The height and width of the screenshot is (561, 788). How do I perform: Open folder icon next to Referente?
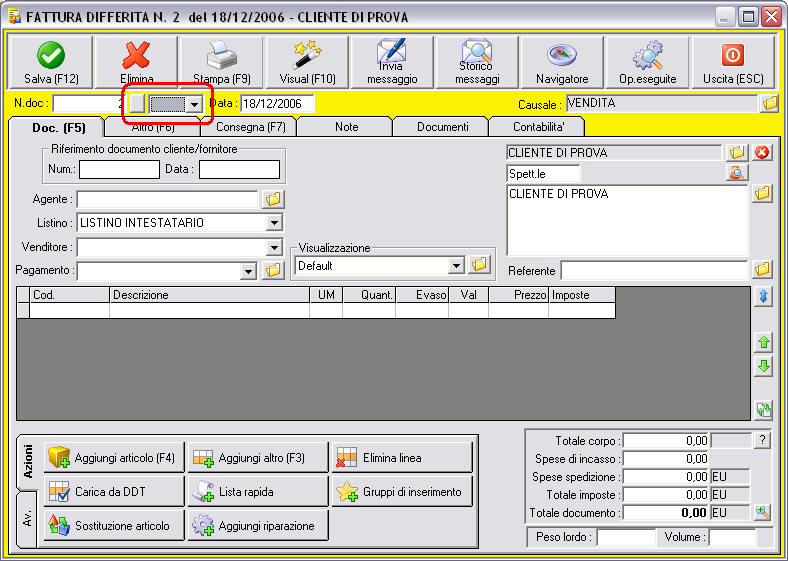coord(762,269)
